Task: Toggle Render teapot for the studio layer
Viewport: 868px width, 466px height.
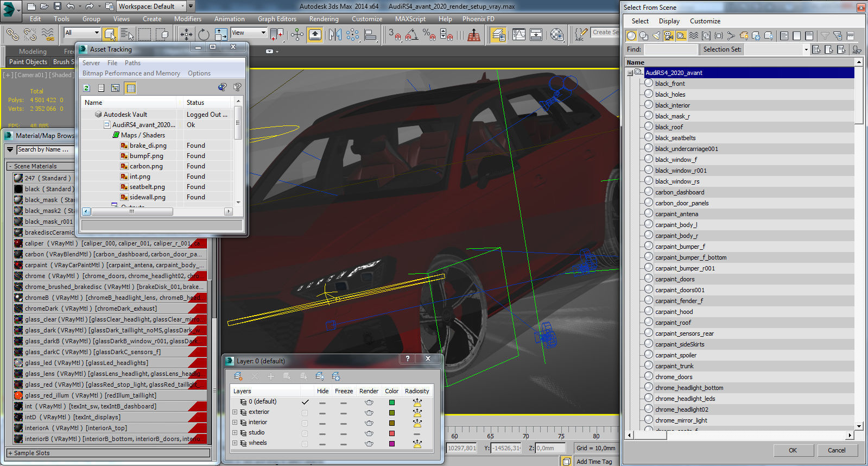Action: pyautogui.click(x=369, y=433)
